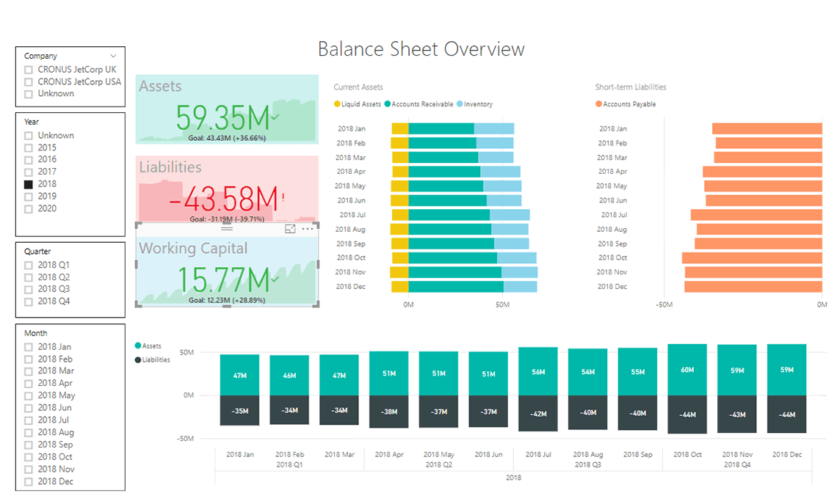The width and height of the screenshot is (837, 504).
Task: Select the 2018 Jul -42M liabilities column
Action: 538,413
